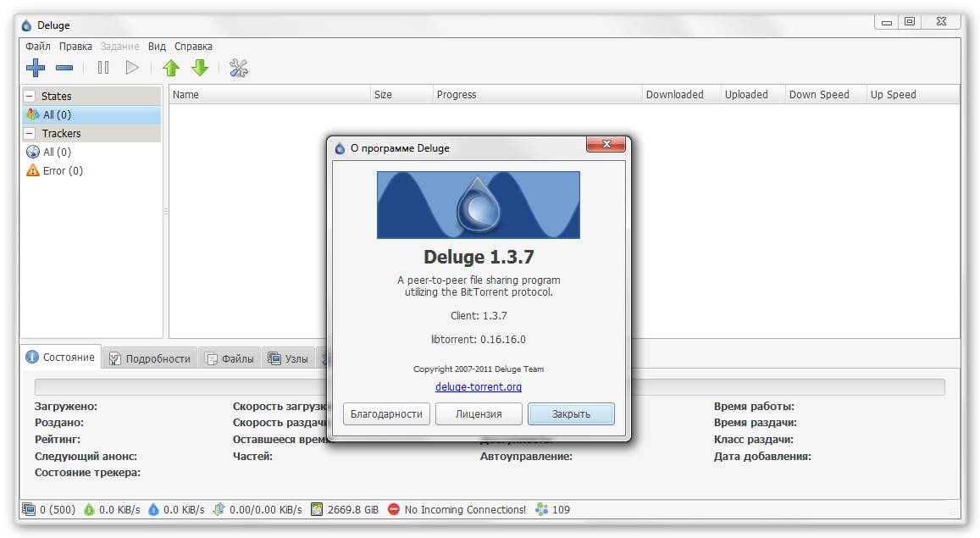
Task: Click the free disk space icon
Action: pos(317,509)
